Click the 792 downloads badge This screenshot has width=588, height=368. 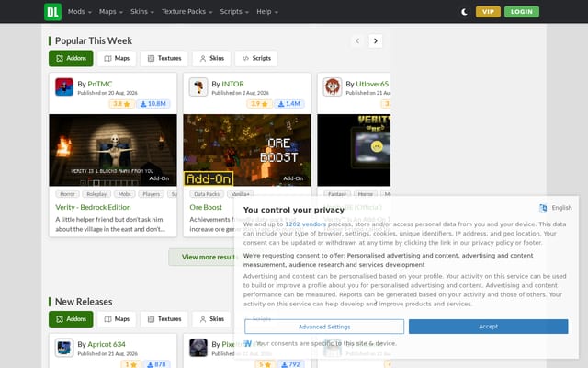tap(291, 364)
